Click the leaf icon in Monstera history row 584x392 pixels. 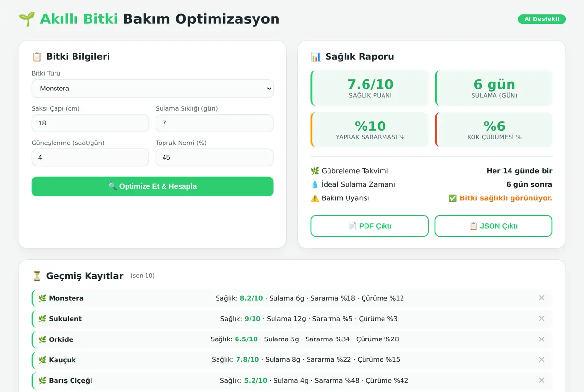pyautogui.click(x=42, y=298)
